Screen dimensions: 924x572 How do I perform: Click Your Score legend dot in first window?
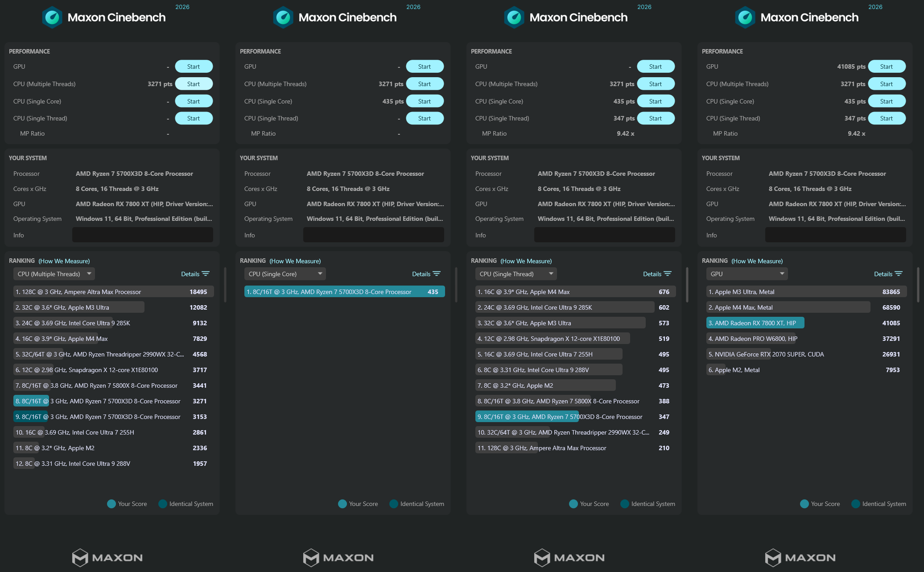[x=111, y=504]
